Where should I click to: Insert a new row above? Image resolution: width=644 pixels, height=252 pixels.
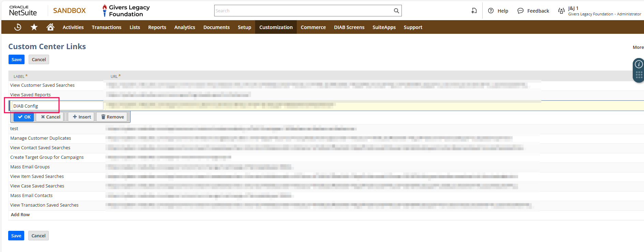point(82,117)
